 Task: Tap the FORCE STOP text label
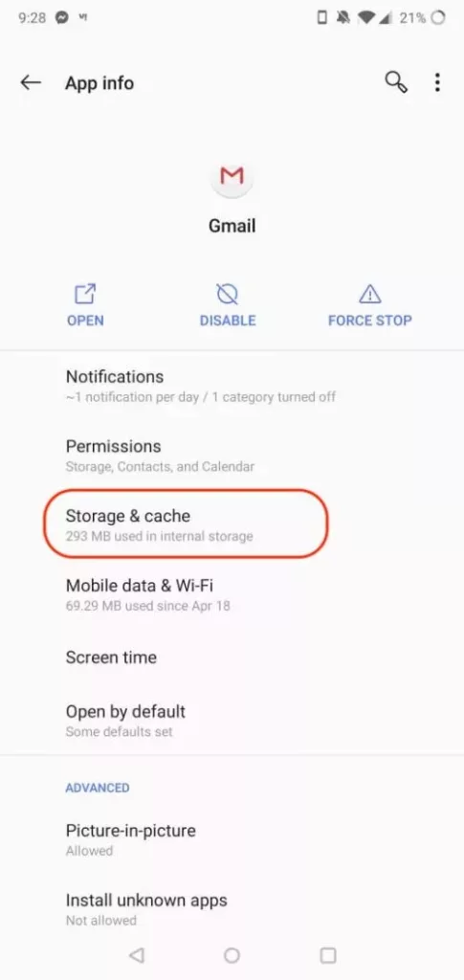pos(369,321)
